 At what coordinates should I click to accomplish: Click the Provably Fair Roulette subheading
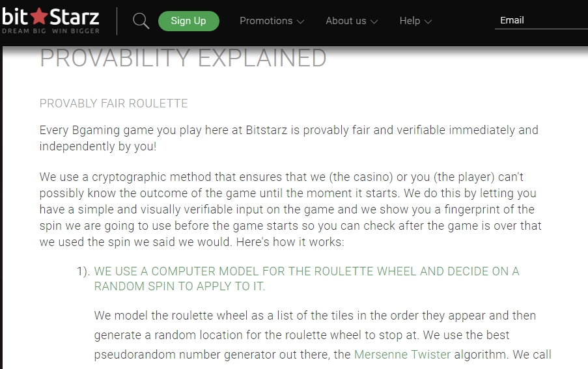click(x=113, y=103)
